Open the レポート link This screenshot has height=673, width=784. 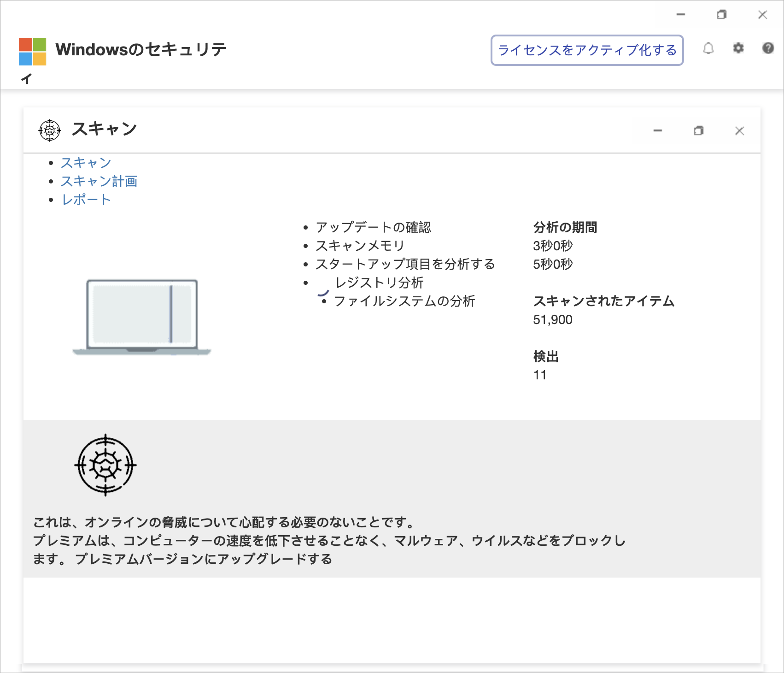click(86, 199)
